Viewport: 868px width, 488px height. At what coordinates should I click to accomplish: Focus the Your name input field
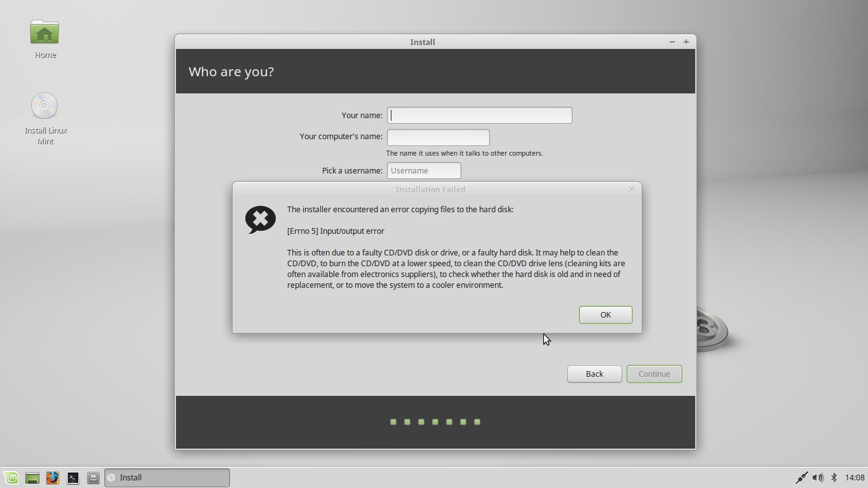click(x=480, y=115)
